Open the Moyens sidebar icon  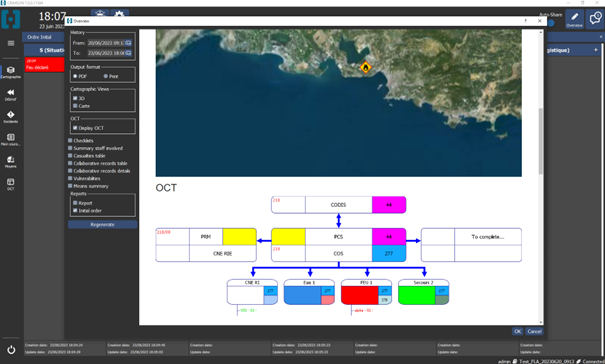coord(10,161)
